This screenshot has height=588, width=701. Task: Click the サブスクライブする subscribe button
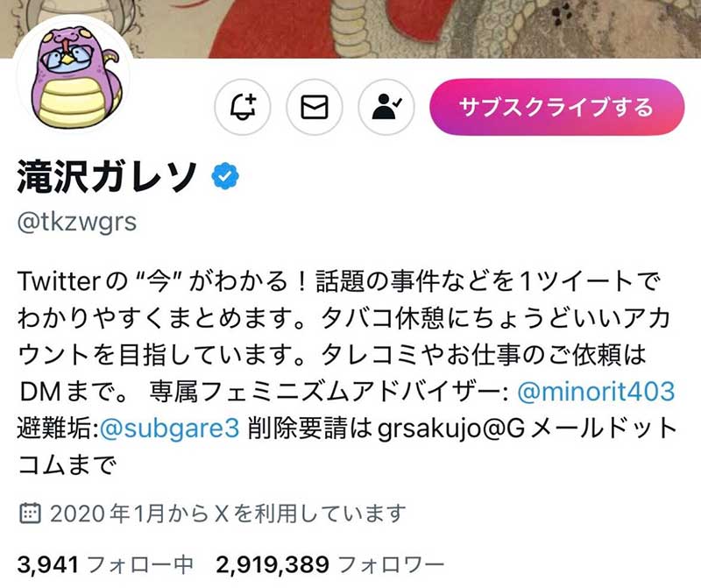557,107
